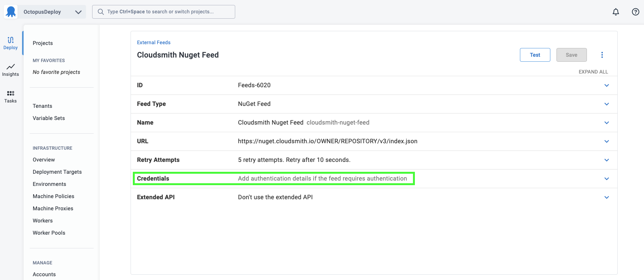Click the Save button

(x=572, y=55)
